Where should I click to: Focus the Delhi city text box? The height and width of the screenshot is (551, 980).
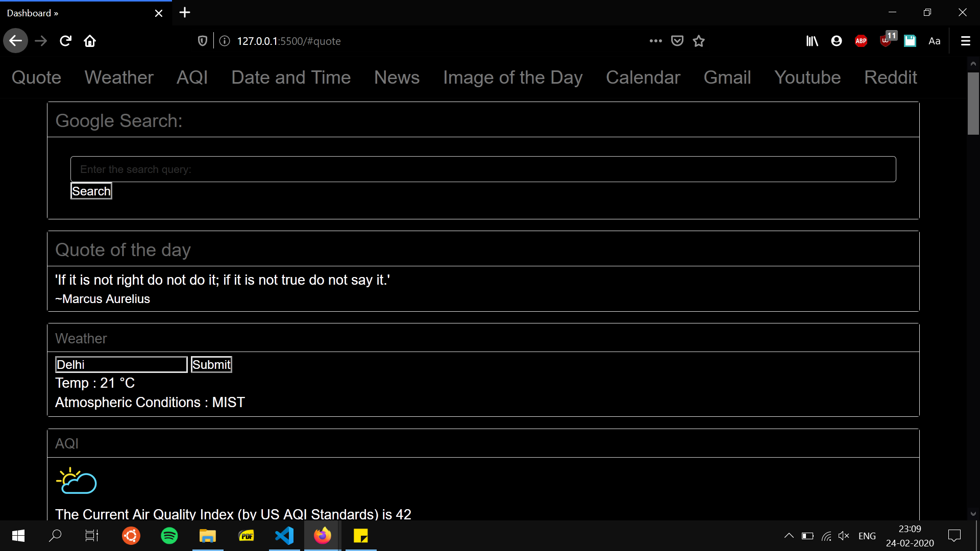pyautogui.click(x=121, y=364)
